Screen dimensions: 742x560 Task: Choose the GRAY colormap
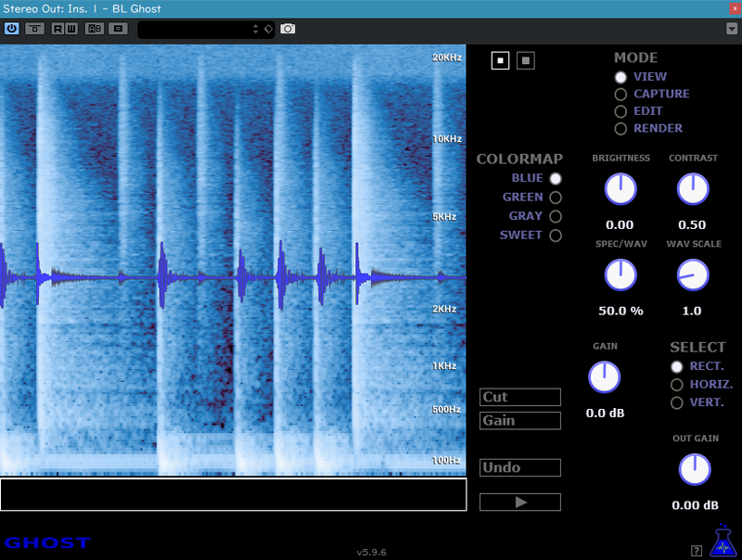click(556, 216)
